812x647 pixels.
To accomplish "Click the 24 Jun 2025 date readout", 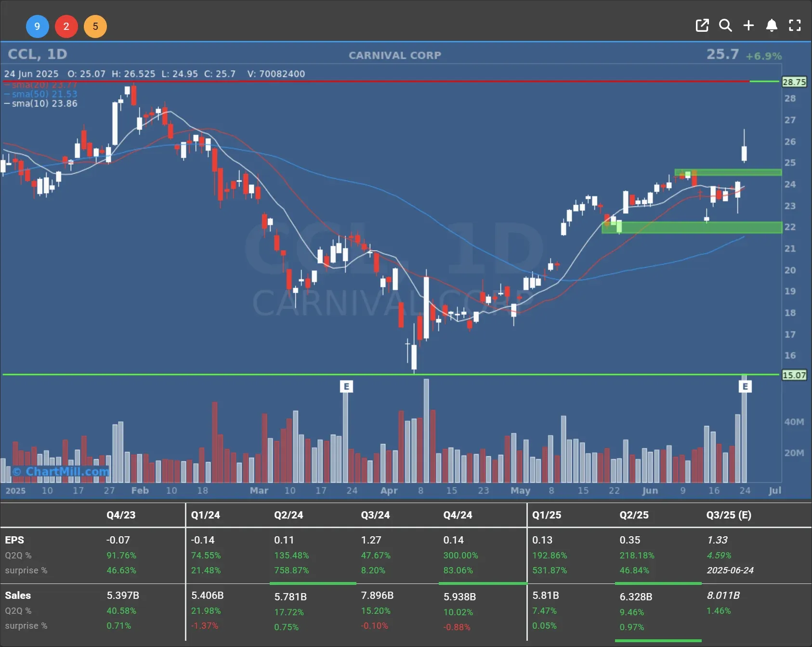I will pos(31,74).
